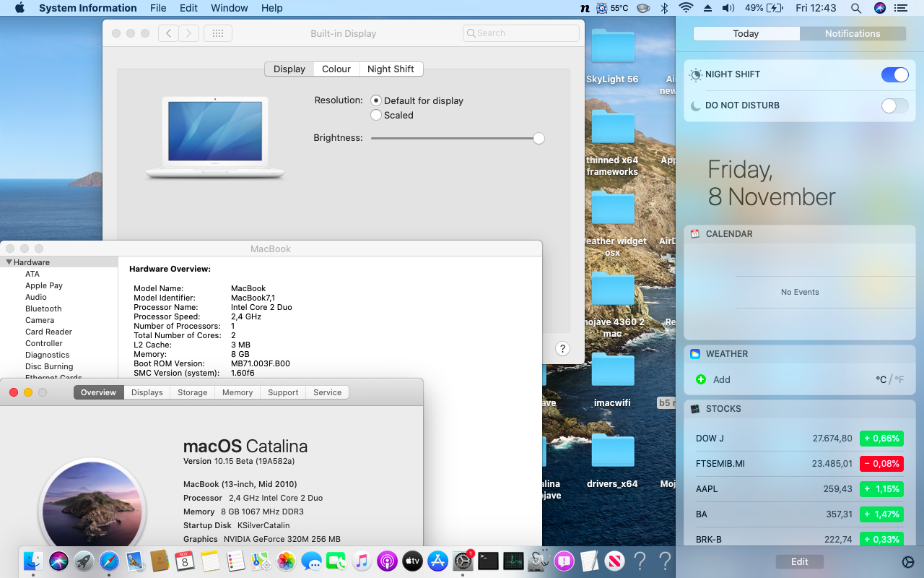This screenshot has height=578, width=924.
Task: Open Displays tab in About This Mac
Action: 147,392
